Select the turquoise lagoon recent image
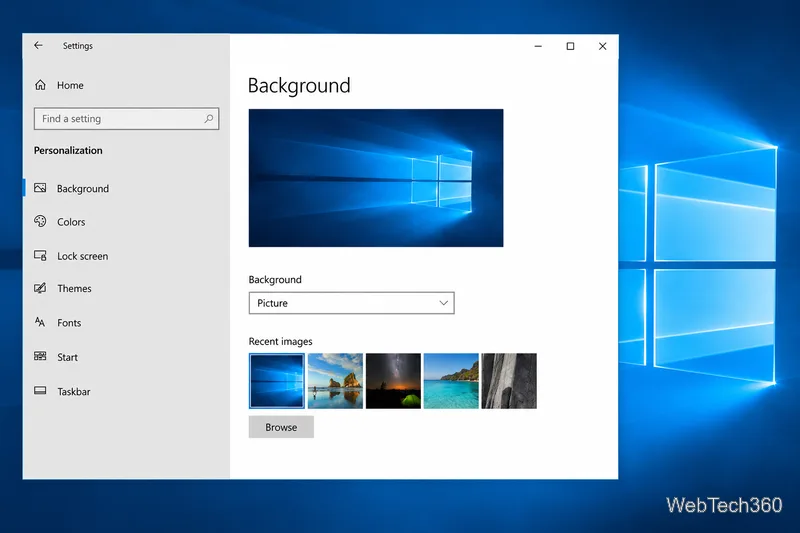This screenshot has width=800, height=533. coord(451,381)
